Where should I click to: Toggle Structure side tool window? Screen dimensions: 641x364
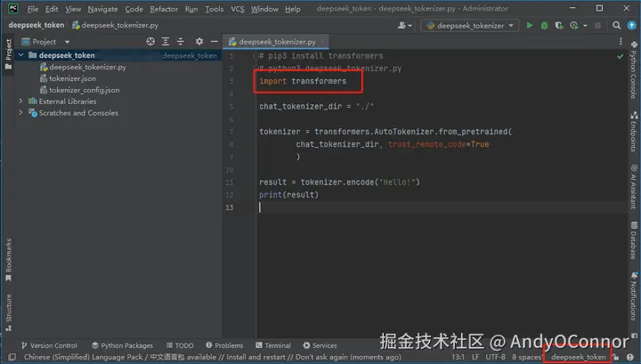(x=8, y=312)
